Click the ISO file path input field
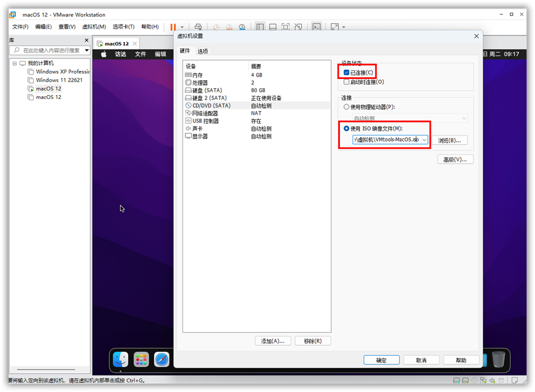 click(387, 140)
